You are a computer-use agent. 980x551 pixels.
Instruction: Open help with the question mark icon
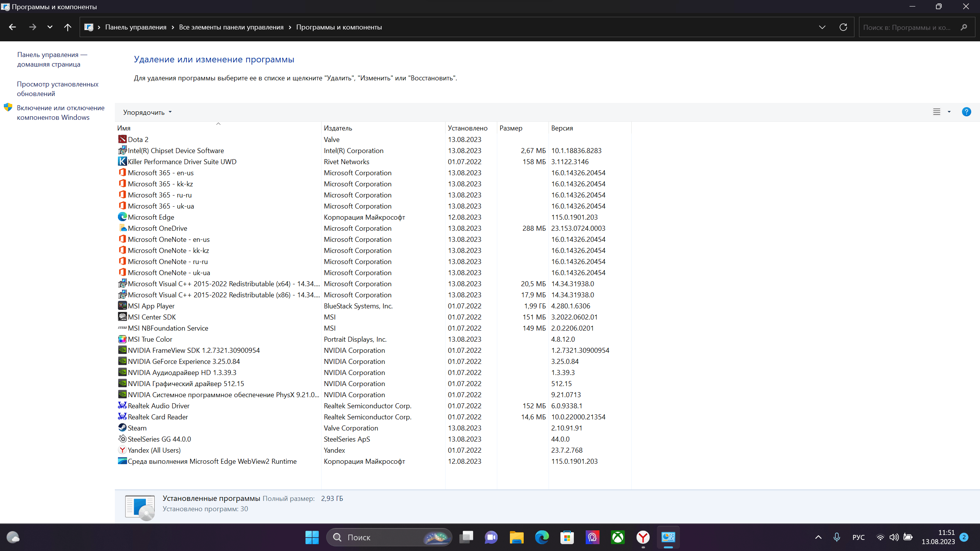click(x=966, y=112)
